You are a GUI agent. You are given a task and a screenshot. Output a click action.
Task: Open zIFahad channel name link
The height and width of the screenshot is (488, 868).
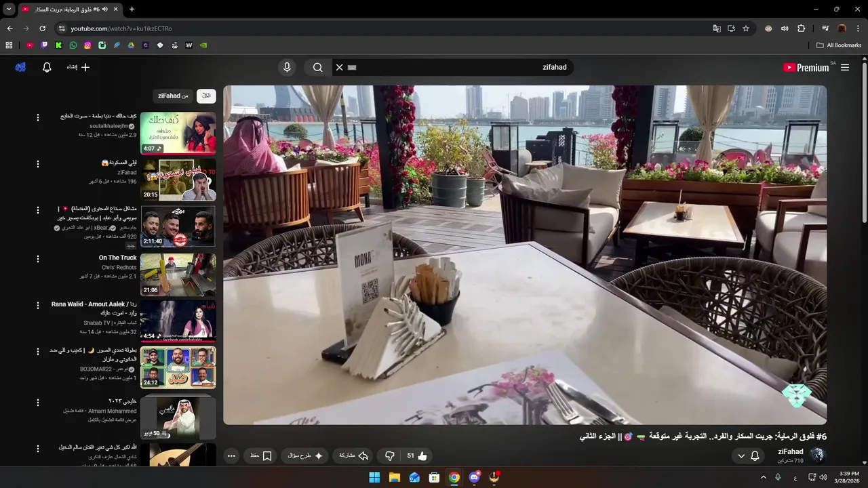pyautogui.click(x=790, y=451)
